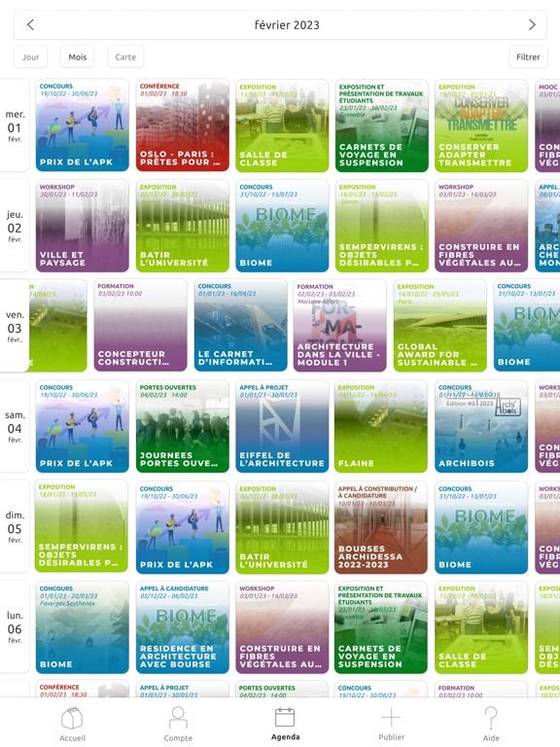The width and height of the screenshot is (560, 747).
Task: Open Le Carnet d'Informati... concours card
Action: coord(241,326)
